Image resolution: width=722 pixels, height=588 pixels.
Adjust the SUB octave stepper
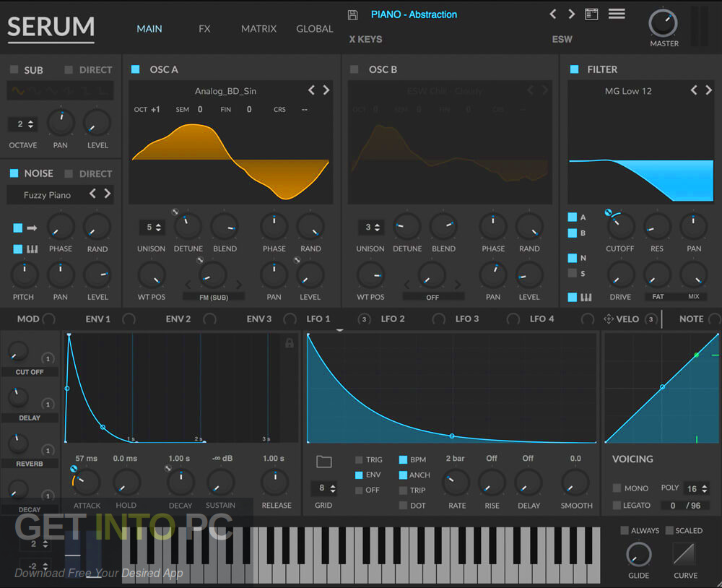24,124
